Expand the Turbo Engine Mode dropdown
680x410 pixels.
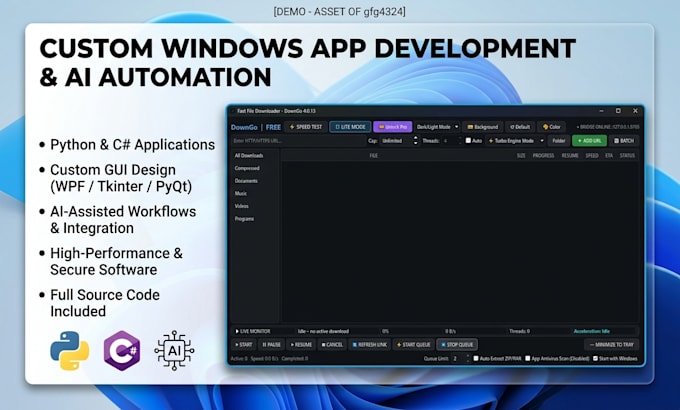(x=515, y=141)
